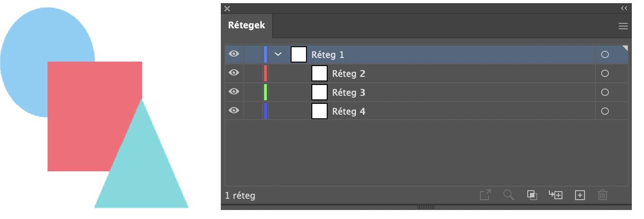Hide Réteg 1 using its eye icon
The image size is (644, 219).
click(234, 54)
